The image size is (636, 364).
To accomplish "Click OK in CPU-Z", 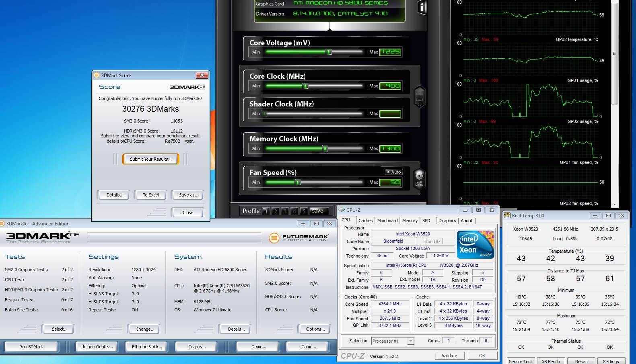I will pos(482,356).
